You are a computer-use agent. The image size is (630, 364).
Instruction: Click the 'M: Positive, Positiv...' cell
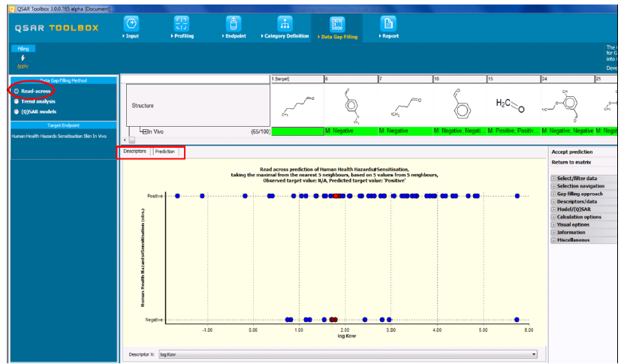[514, 131]
